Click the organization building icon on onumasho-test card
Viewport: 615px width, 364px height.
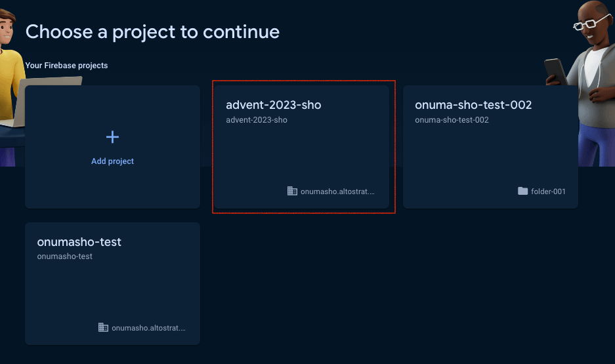click(x=103, y=327)
